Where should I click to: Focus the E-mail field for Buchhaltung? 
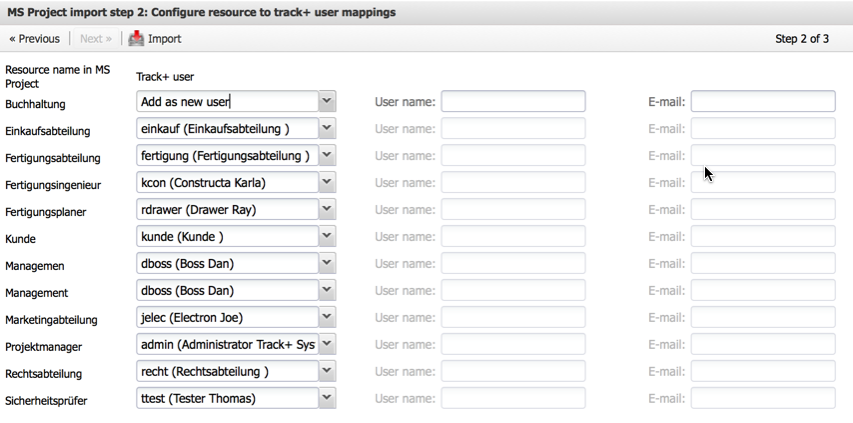(x=763, y=101)
